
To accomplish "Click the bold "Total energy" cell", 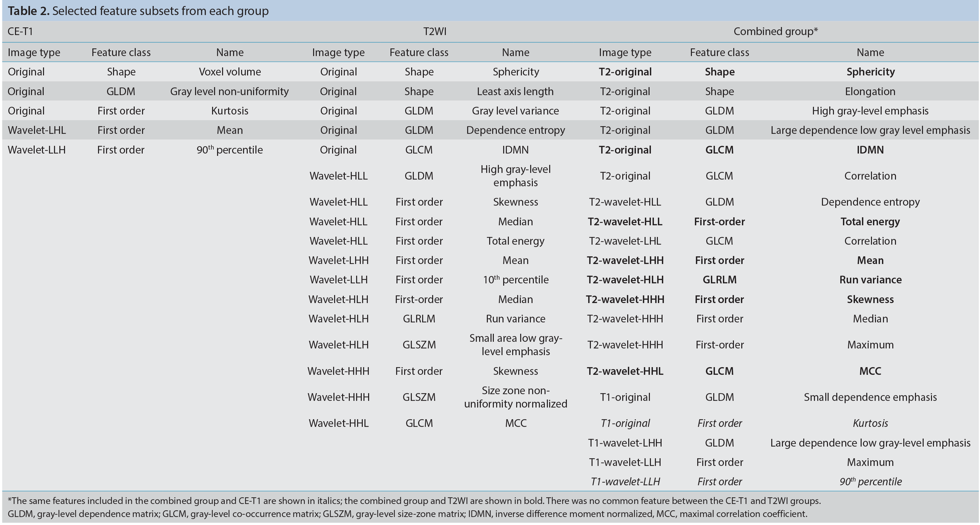I will pos(870,222).
